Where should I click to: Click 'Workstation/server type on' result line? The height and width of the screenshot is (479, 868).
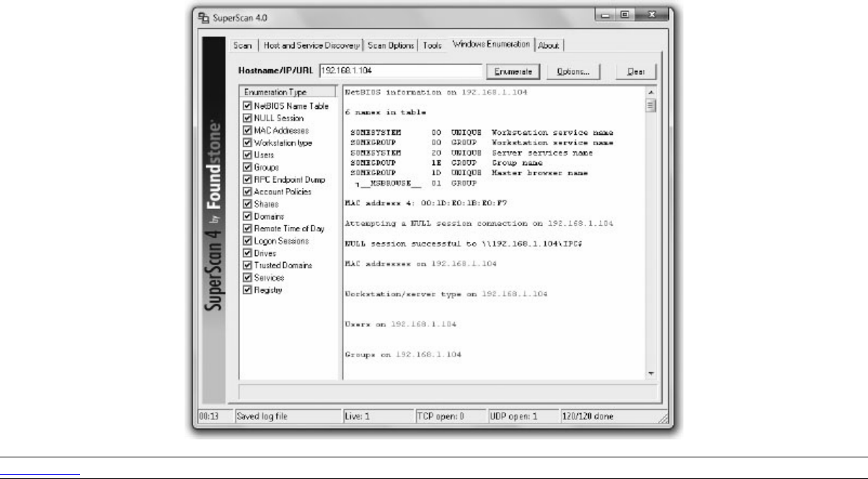(x=446, y=295)
